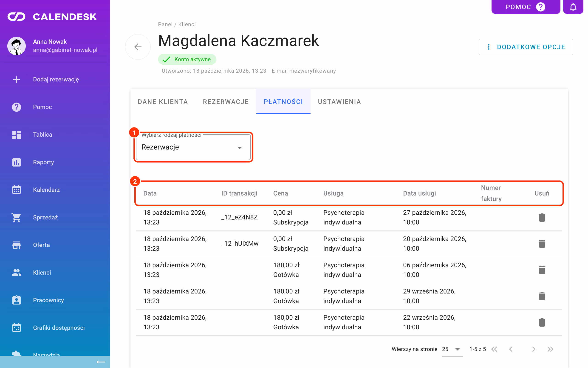This screenshot has width=588, height=368.
Task: Select the Płatności tab
Action: tap(283, 102)
